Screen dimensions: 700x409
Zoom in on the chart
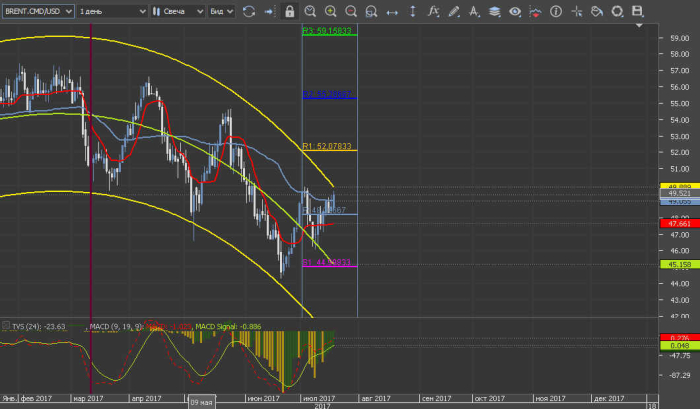click(330, 12)
